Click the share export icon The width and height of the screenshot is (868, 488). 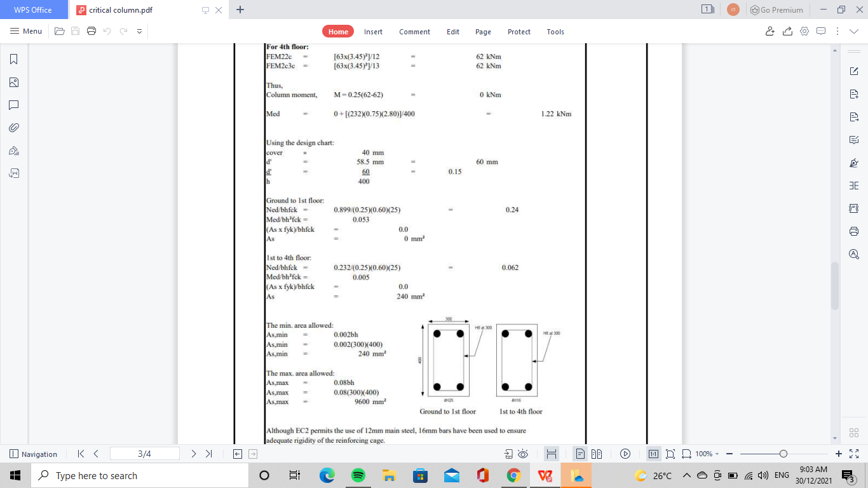coord(787,31)
